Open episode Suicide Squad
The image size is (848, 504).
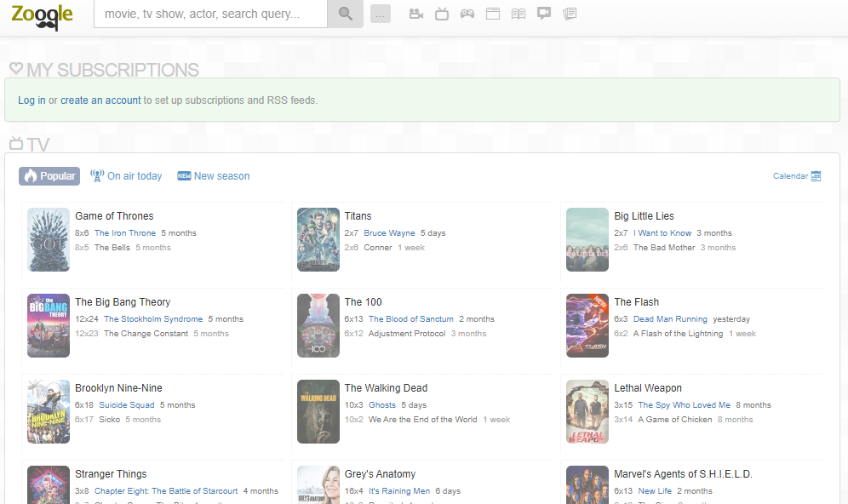127,405
